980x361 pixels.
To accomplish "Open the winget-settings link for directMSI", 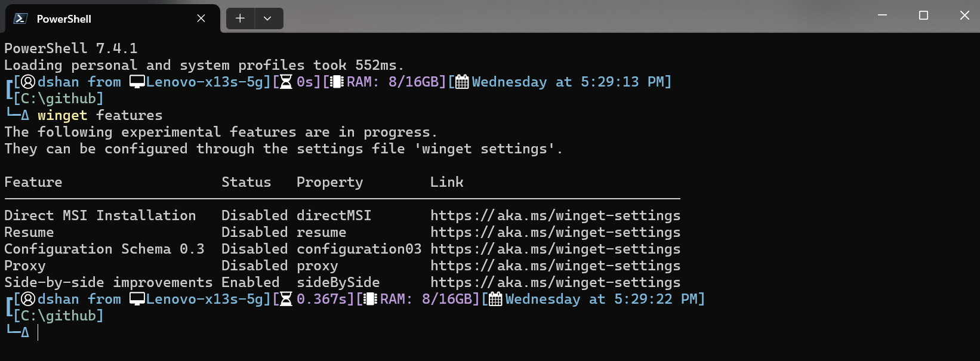I will tap(554, 215).
